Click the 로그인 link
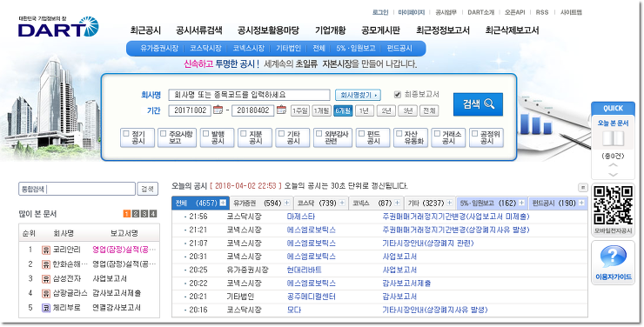644x327 pixels. point(380,12)
